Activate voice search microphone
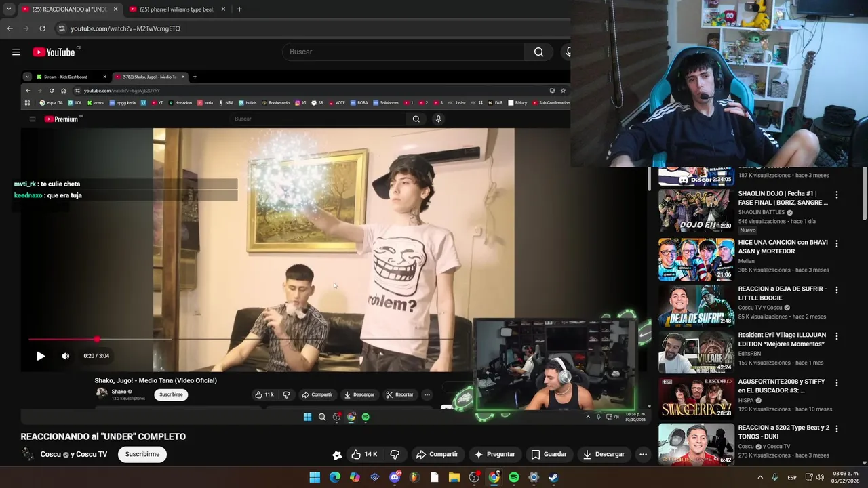 [x=568, y=52]
